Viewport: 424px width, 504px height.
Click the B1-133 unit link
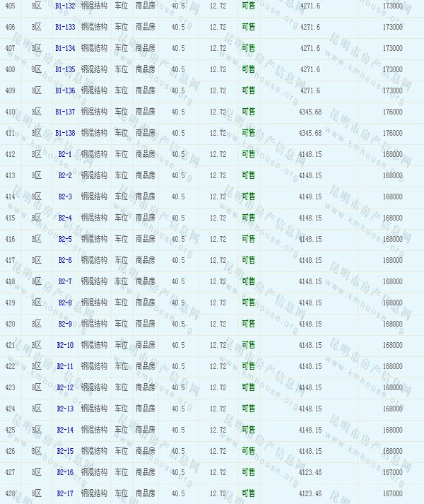[x=65, y=27]
